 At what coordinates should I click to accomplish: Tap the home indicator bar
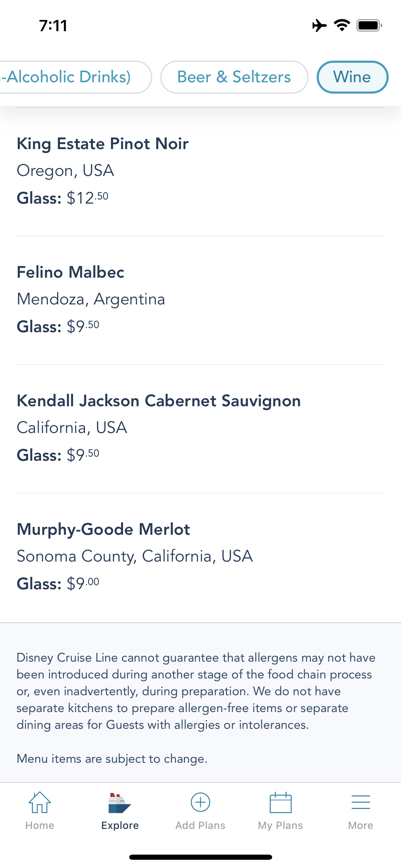(200, 857)
